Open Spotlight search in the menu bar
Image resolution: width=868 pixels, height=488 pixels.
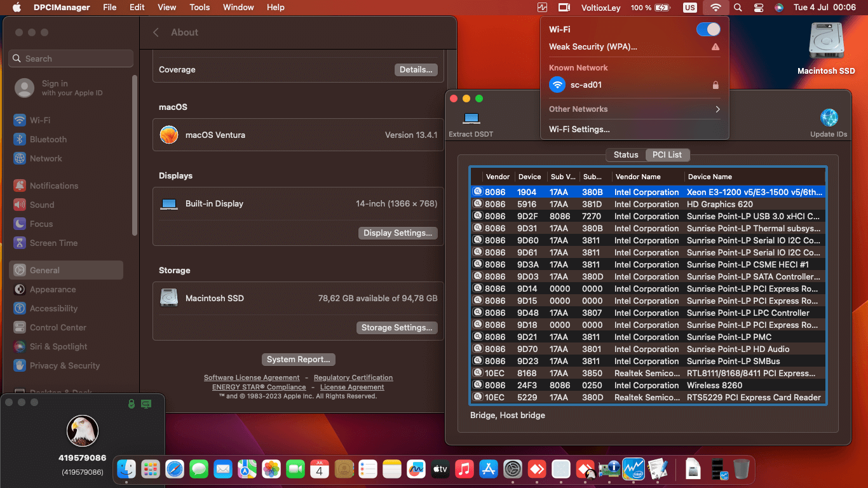point(738,8)
